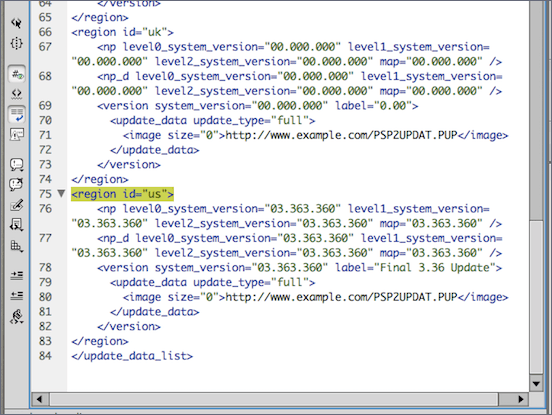Viewport: 552px width, 415px height.
Task: Click the </version> tag on line 73
Action: 129,165
